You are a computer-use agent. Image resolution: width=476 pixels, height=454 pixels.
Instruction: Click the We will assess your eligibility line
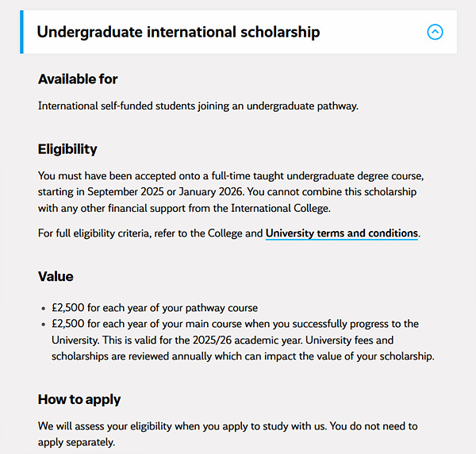pos(228,426)
